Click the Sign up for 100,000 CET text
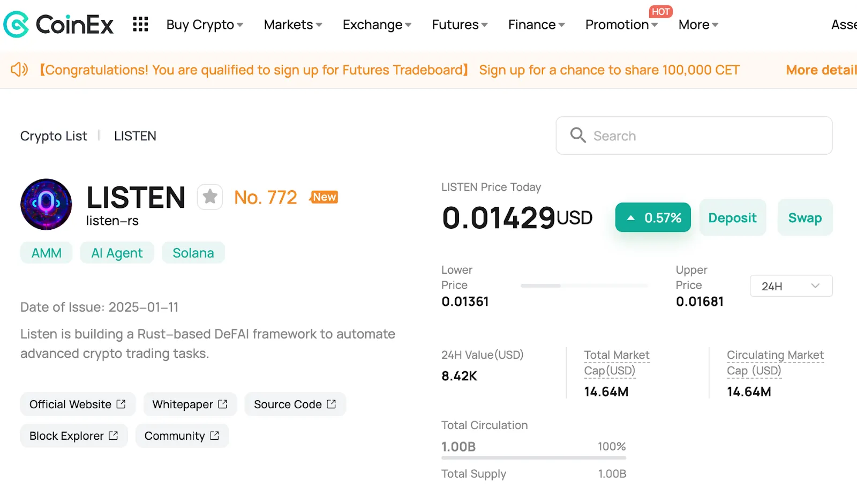 (x=609, y=70)
